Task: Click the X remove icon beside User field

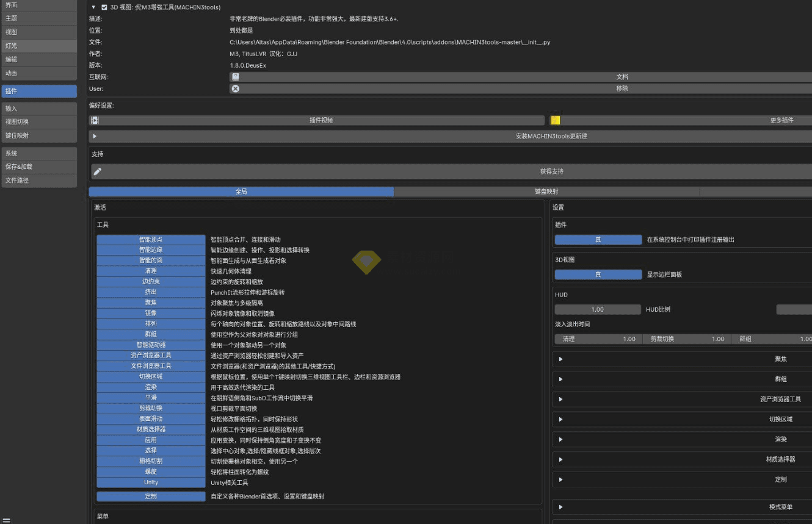Action: pos(236,88)
